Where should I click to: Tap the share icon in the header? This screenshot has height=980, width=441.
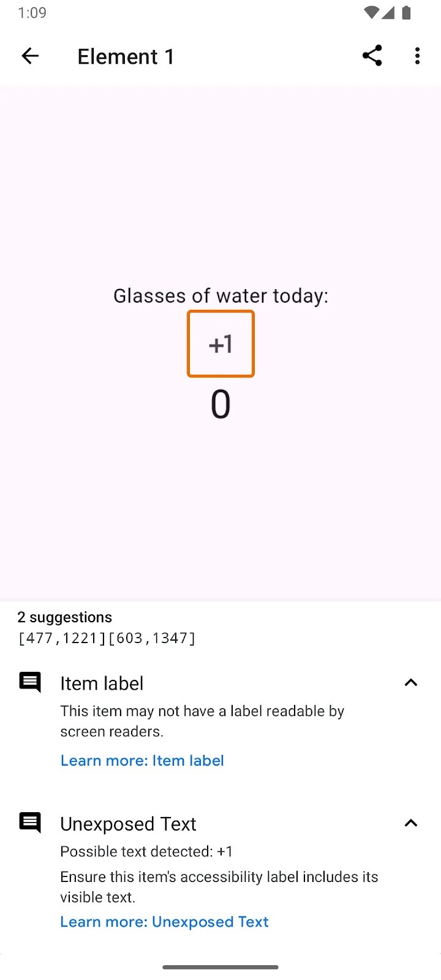(372, 56)
